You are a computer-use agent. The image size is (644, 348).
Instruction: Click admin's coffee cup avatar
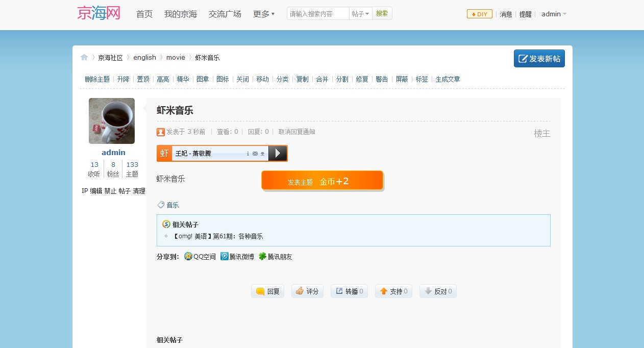tap(112, 121)
